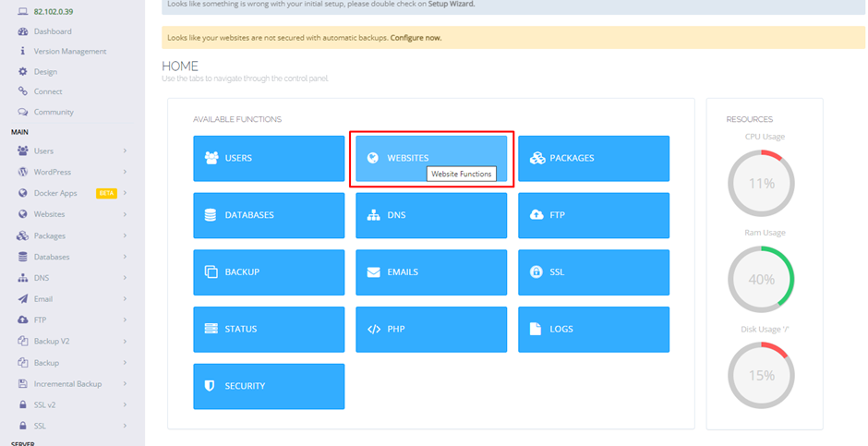Click the sidebar Backup copy icon

pyautogui.click(x=23, y=363)
